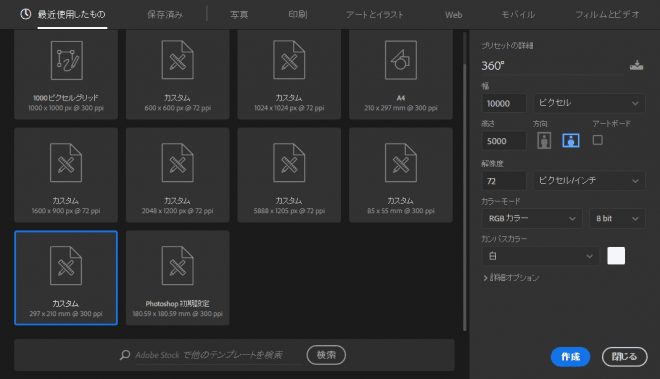The height and width of the screenshot is (379, 660).
Task: Open the フィルムとビデオ tab
Action: coord(607,15)
